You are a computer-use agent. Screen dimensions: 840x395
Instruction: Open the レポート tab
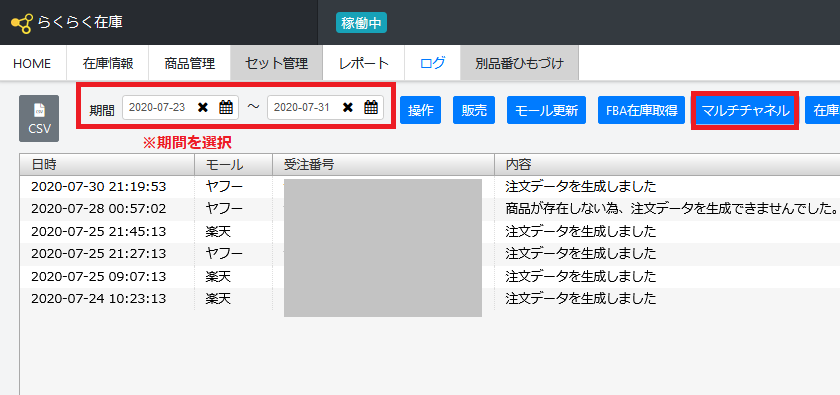[364, 63]
